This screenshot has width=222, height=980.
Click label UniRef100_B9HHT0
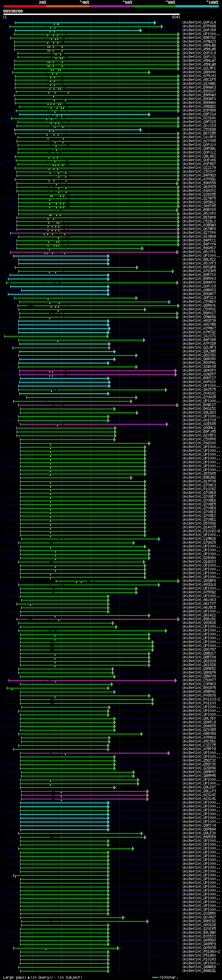pyautogui.click(x=199, y=283)
